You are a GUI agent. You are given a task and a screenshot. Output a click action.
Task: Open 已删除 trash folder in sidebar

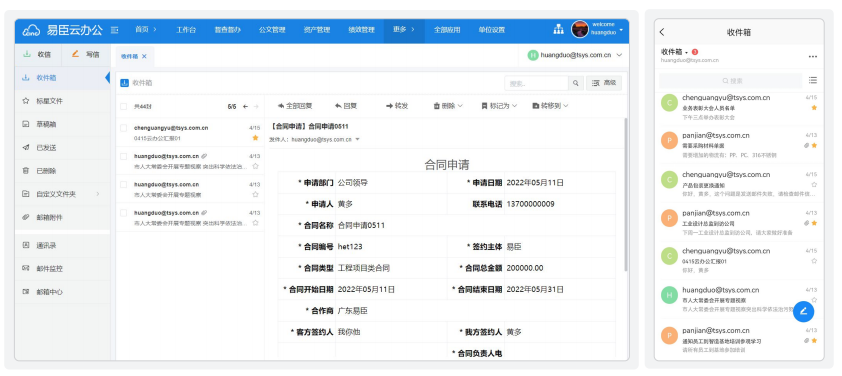tap(62, 171)
